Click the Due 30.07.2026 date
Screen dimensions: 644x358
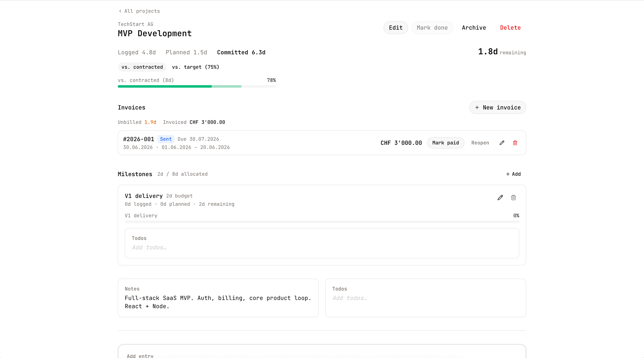coord(198,139)
